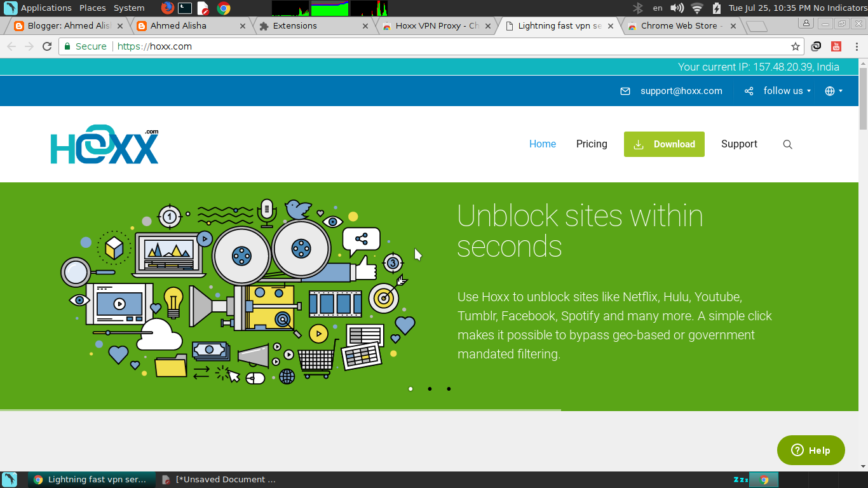Expand the follow us dropdown
The width and height of the screenshot is (868, 488).
point(787,91)
